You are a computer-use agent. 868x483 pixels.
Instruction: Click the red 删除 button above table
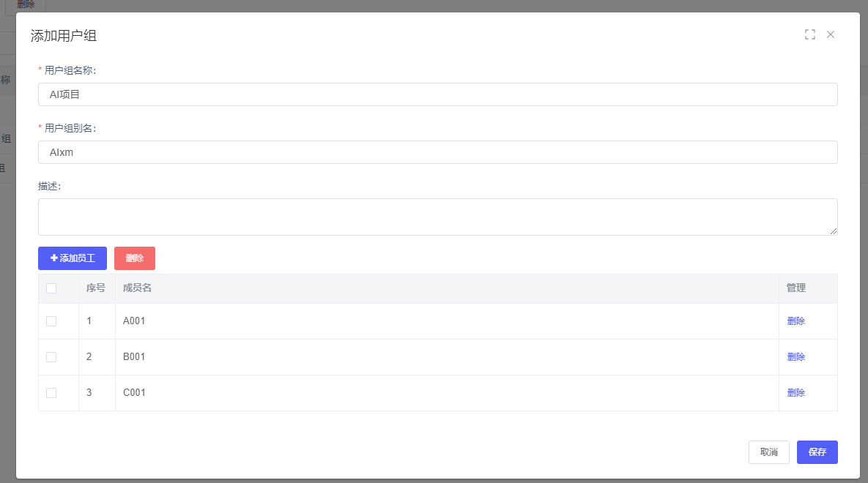tap(135, 258)
